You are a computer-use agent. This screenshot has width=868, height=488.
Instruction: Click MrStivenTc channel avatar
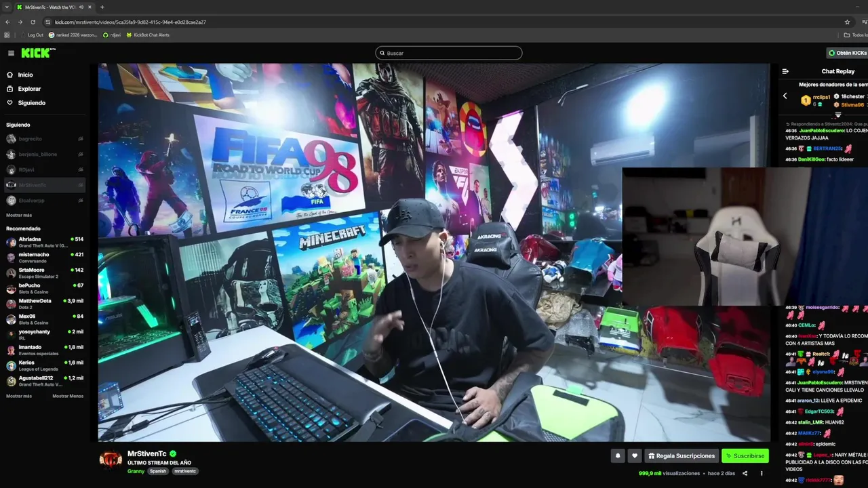pyautogui.click(x=111, y=460)
